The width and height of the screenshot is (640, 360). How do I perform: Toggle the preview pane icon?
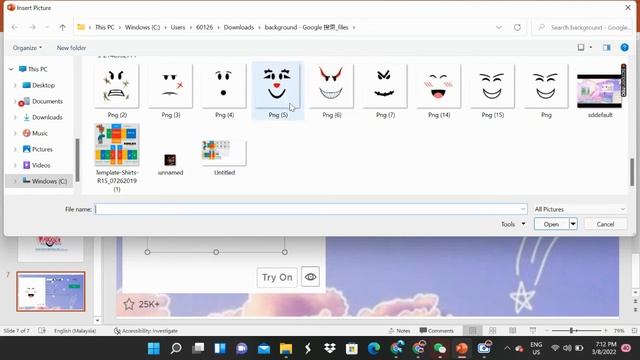607,48
